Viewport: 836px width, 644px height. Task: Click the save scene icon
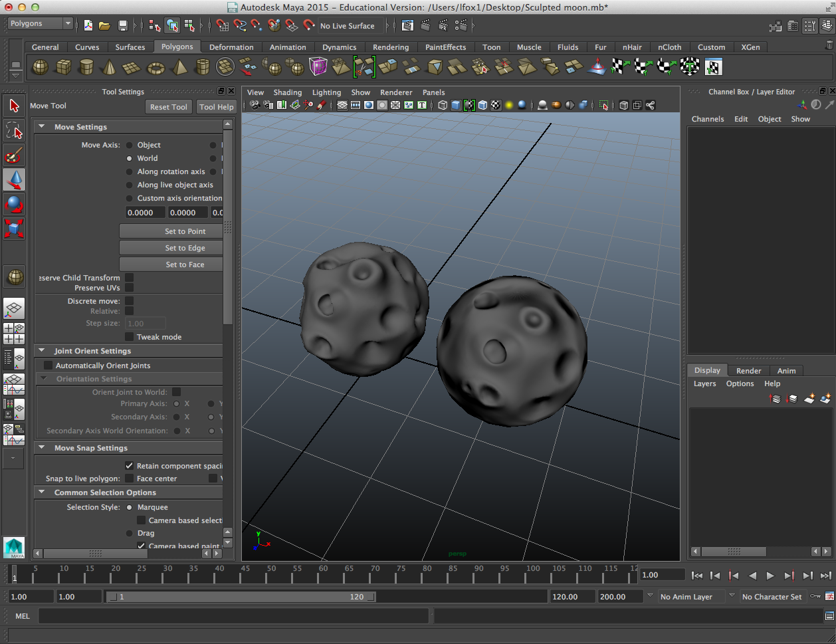click(123, 26)
